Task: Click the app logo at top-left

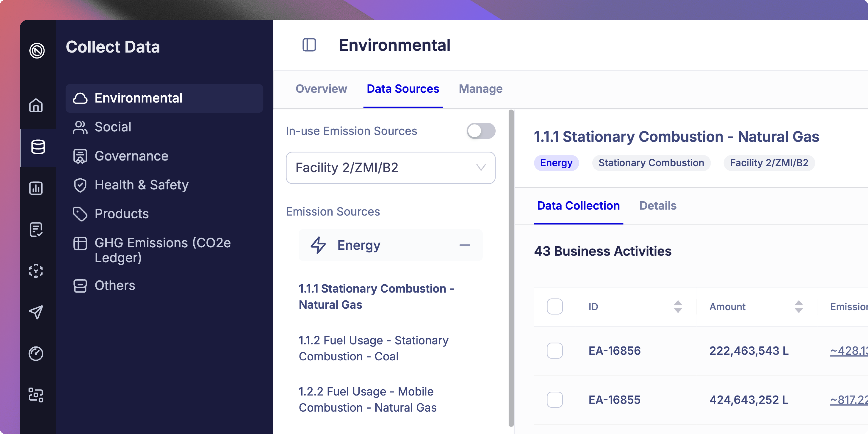Action: click(x=37, y=51)
